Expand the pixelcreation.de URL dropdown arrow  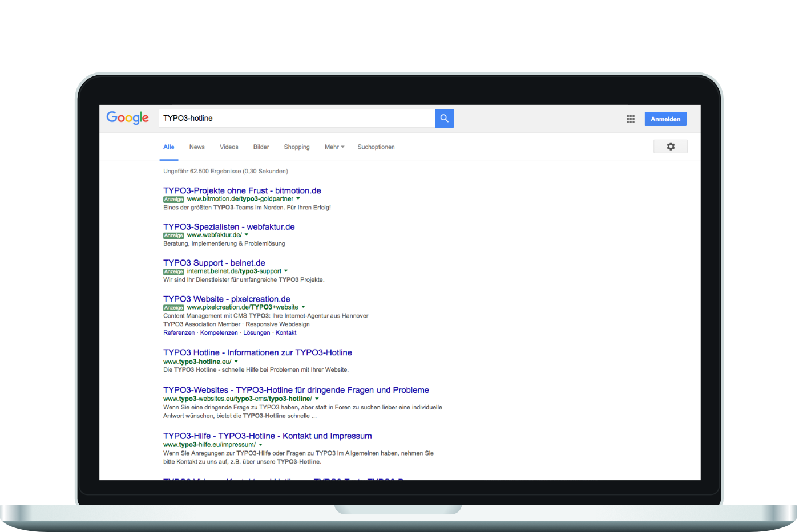tap(303, 307)
